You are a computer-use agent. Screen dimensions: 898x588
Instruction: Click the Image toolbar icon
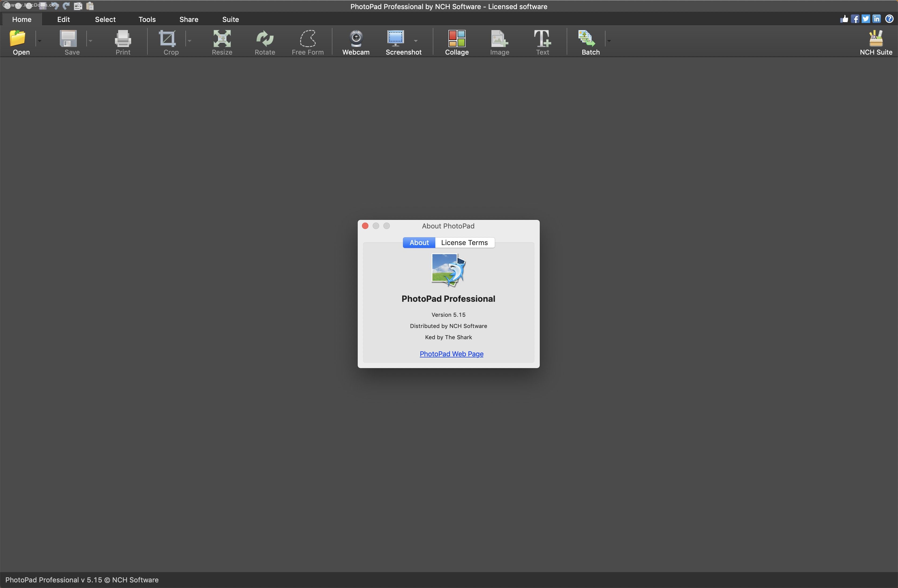click(x=500, y=38)
